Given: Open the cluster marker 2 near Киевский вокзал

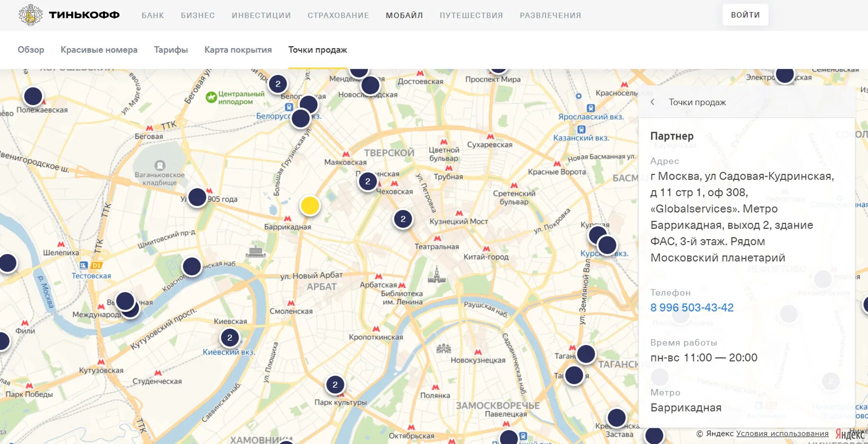Looking at the screenshot, I should [x=230, y=338].
